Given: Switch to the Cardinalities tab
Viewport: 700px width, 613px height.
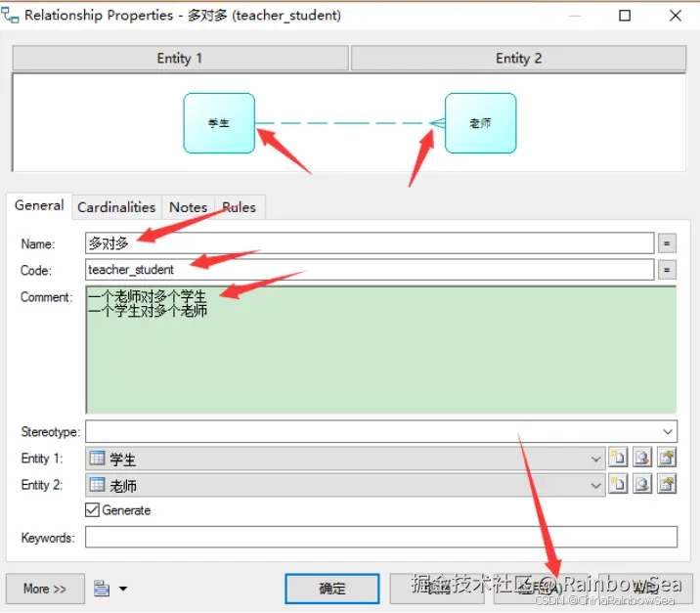Looking at the screenshot, I should coord(116,207).
